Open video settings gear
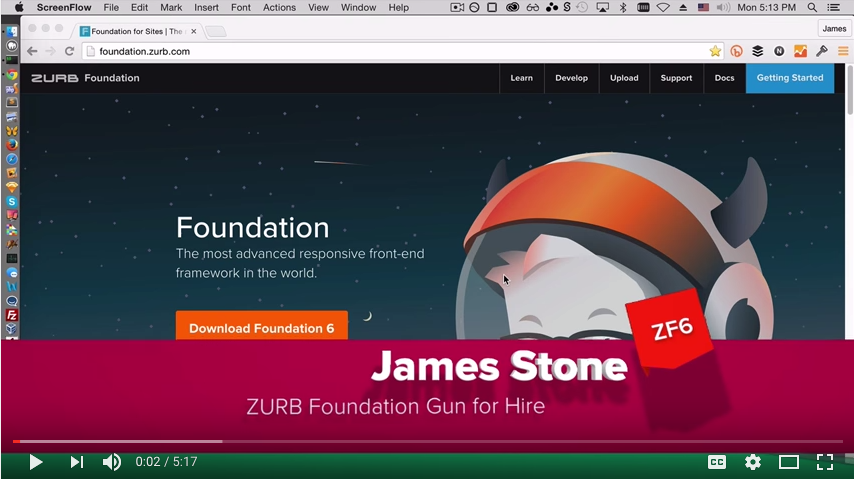This screenshot has width=854, height=479. 753,462
